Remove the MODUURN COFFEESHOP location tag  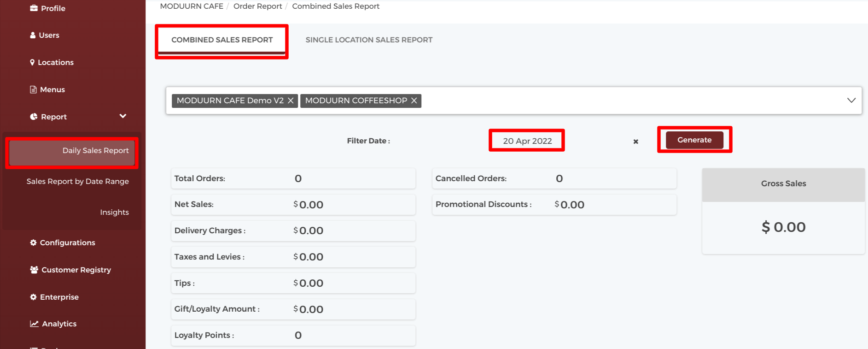click(x=414, y=101)
